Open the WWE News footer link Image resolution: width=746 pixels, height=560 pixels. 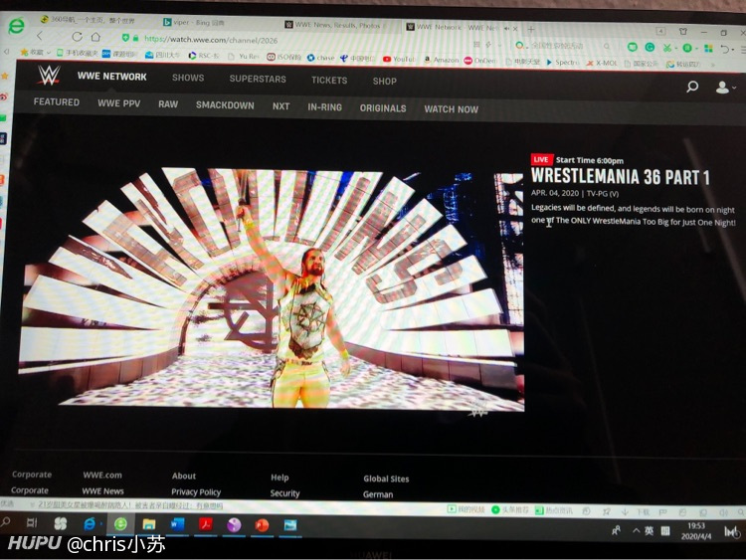(102, 491)
